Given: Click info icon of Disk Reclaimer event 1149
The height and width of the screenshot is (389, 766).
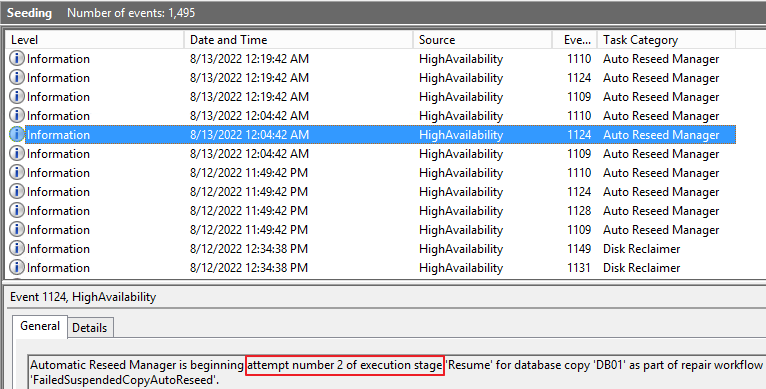Looking at the screenshot, I should [x=17, y=249].
